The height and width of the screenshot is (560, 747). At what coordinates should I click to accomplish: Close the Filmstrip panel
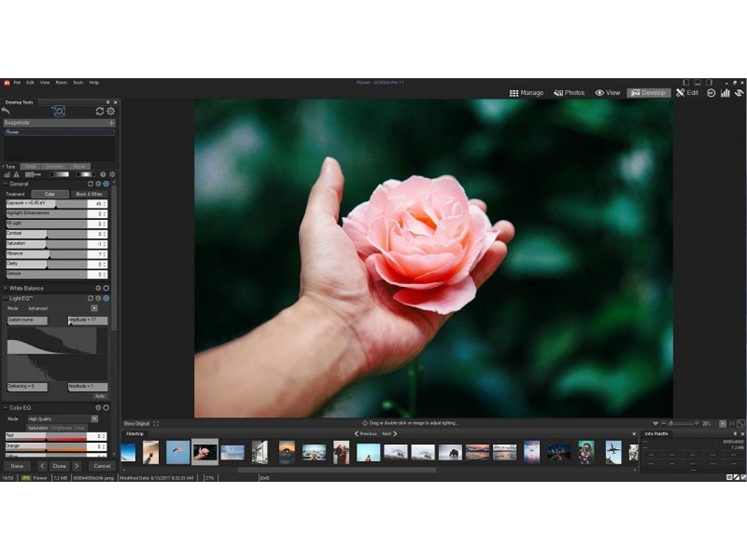634,434
